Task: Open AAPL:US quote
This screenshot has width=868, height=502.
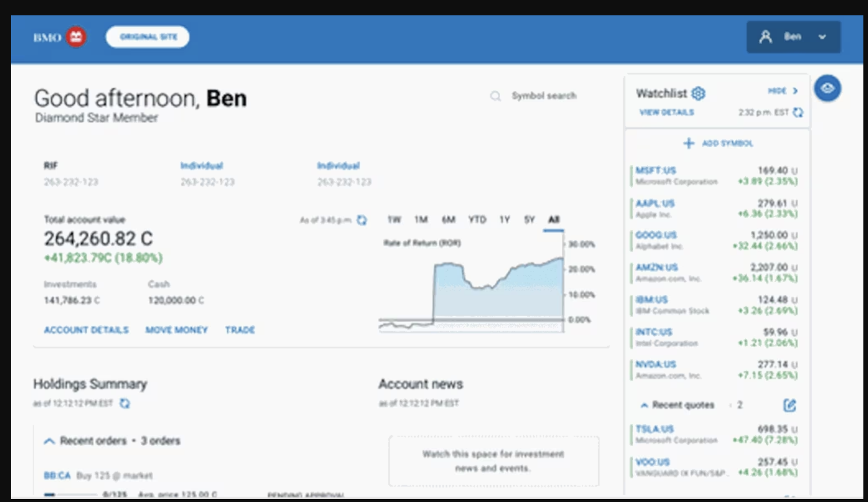Action: pyautogui.click(x=655, y=203)
